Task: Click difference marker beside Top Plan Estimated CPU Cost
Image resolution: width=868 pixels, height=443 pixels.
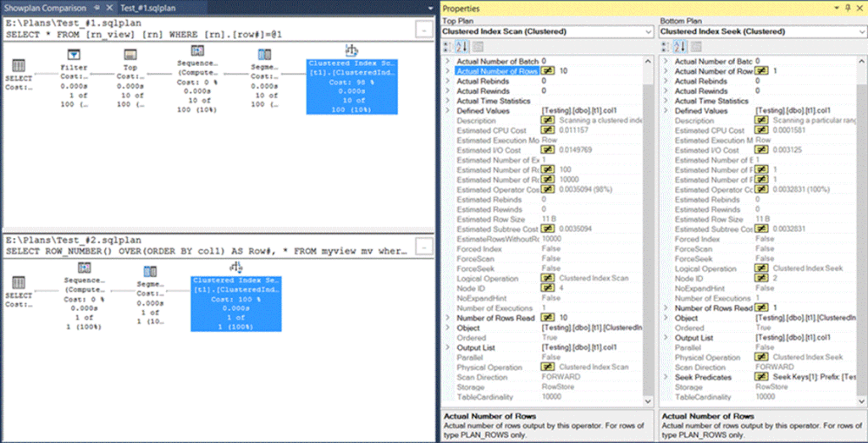Action: (x=547, y=130)
